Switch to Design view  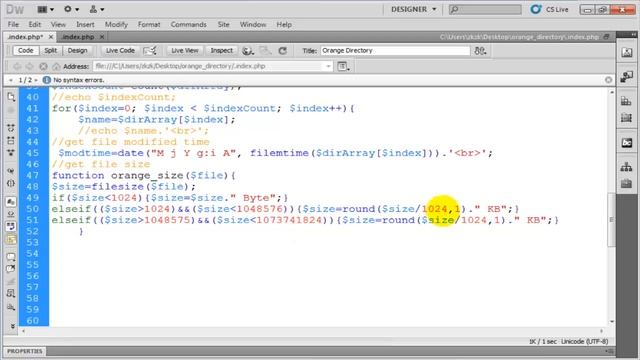tap(77, 51)
